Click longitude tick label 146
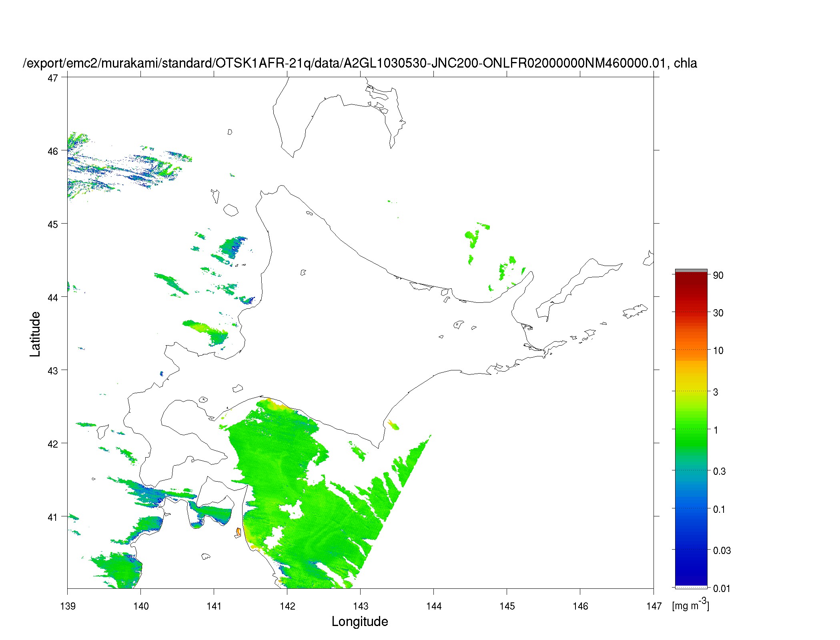This screenshot has height=640, width=840. coord(580,606)
